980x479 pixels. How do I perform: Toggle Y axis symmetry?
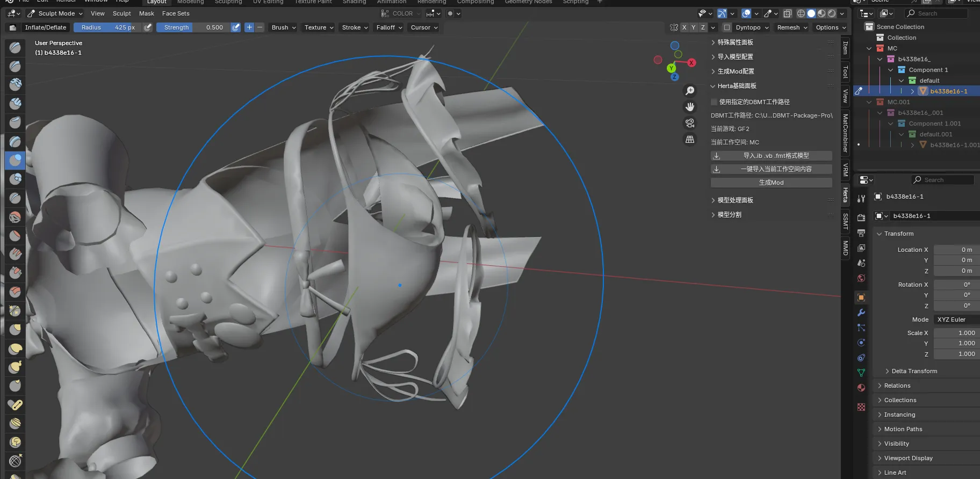pyautogui.click(x=694, y=27)
